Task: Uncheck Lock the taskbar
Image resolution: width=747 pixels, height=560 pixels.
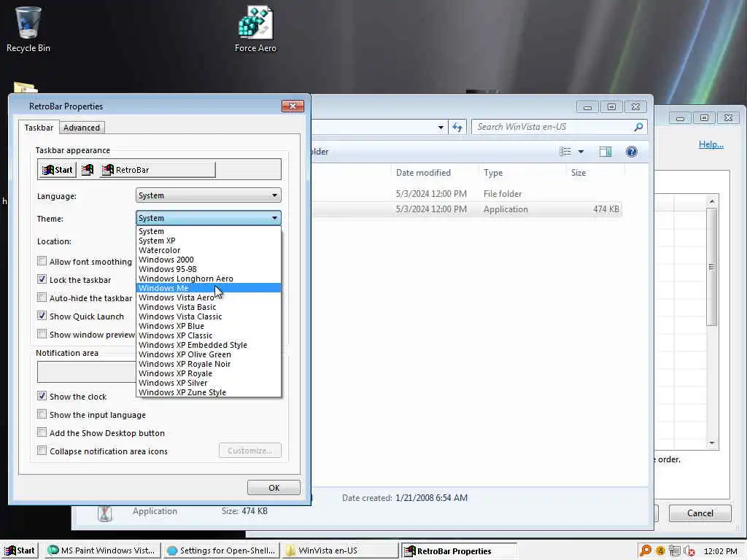Action: click(x=42, y=279)
